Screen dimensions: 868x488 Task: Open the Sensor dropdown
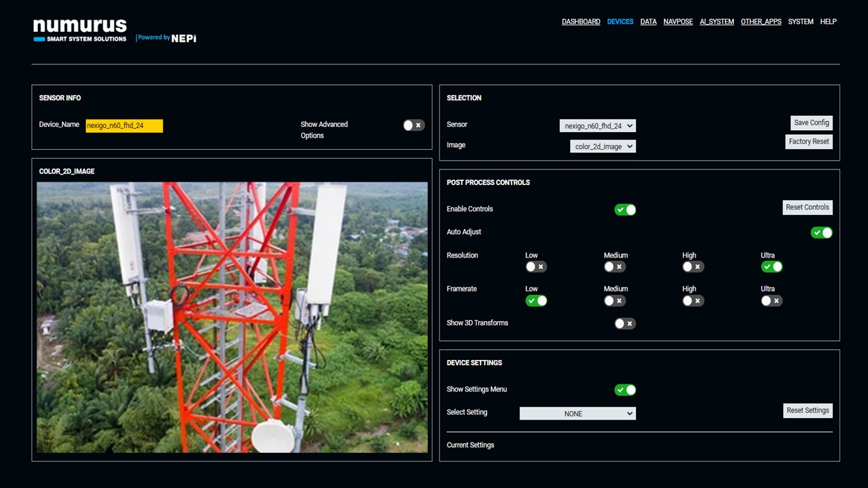[597, 125]
